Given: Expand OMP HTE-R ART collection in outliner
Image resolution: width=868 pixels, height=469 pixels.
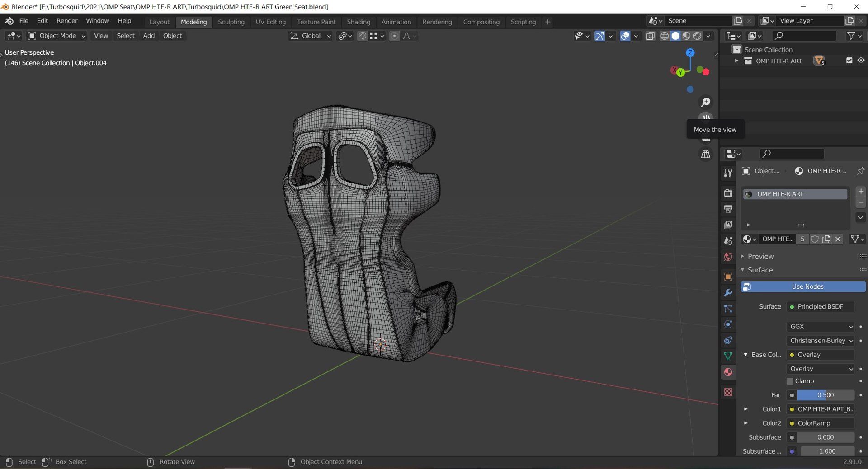Looking at the screenshot, I should [x=736, y=61].
